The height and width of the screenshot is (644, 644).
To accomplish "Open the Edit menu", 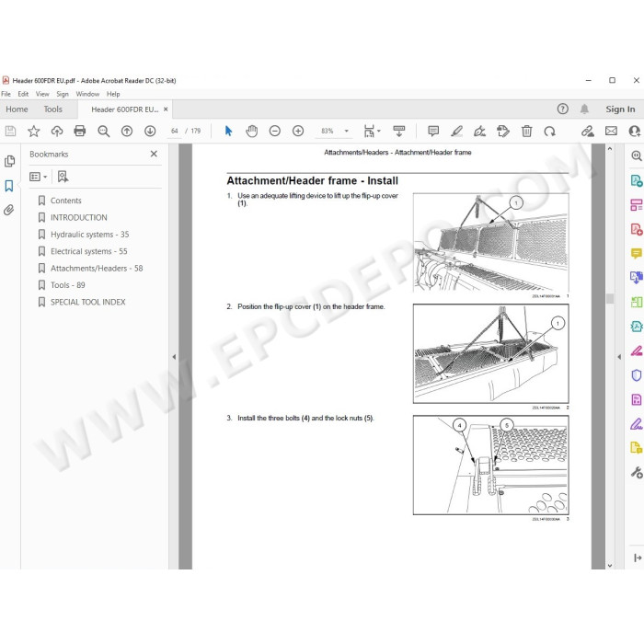I will [x=23, y=94].
